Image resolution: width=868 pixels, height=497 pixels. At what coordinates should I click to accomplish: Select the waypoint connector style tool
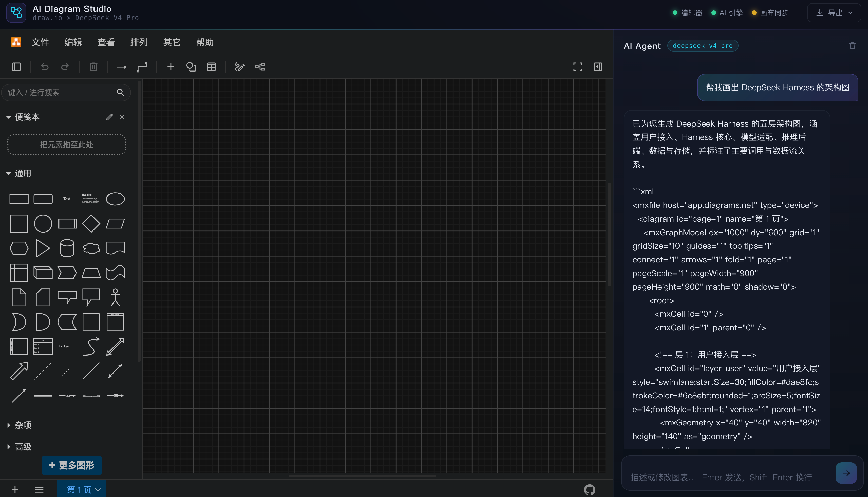[142, 67]
